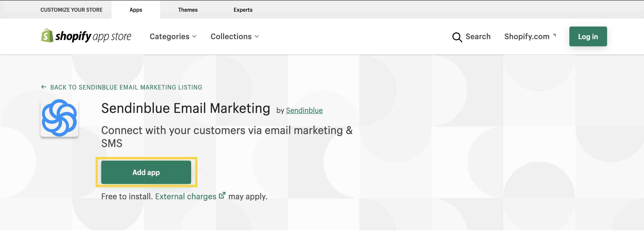The image size is (644, 233).
Task: Click the back arrow icon beside the listing link
Action: coord(44,87)
